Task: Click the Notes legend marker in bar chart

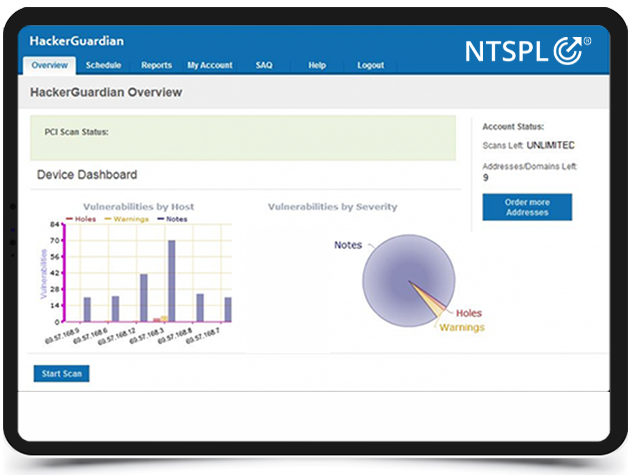Action: coord(161,219)
